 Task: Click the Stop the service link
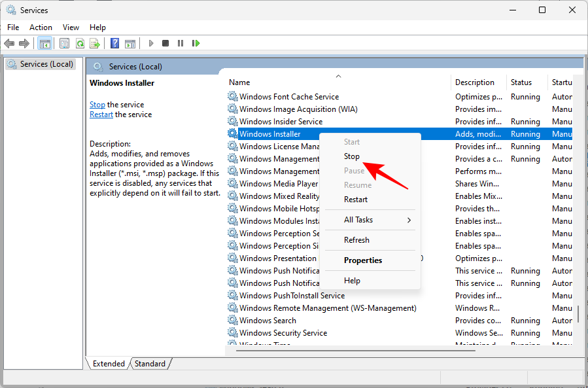tap(97, 104)
